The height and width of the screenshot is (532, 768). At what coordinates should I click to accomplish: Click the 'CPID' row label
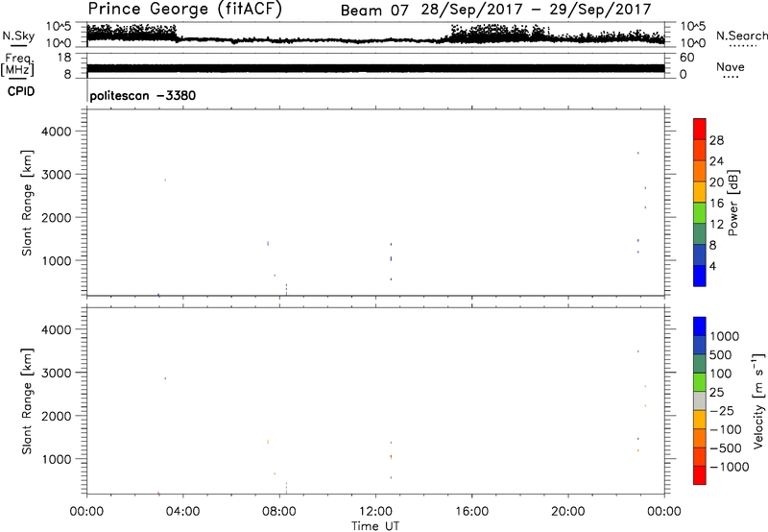[x=21, y=91]
